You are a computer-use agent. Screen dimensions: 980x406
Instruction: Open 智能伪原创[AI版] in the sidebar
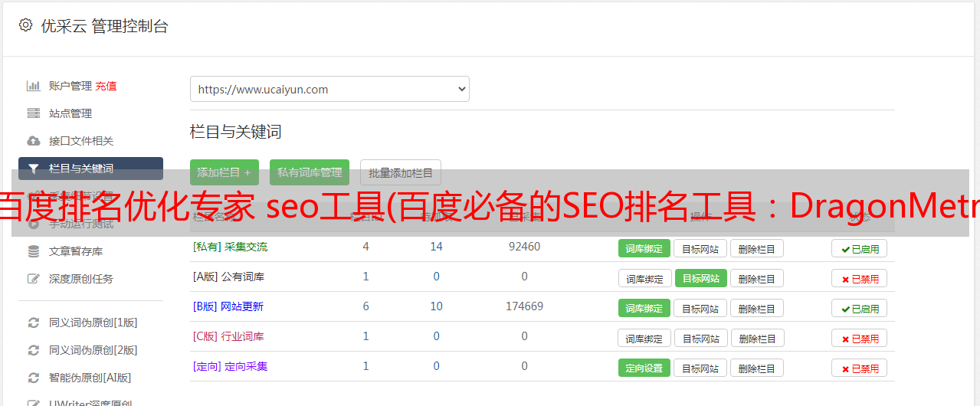pos(90,378)
